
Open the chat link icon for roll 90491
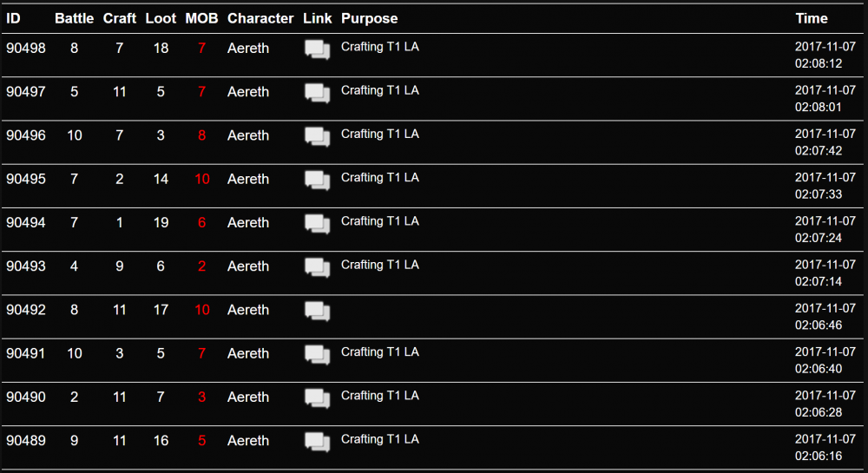(317, 355)
